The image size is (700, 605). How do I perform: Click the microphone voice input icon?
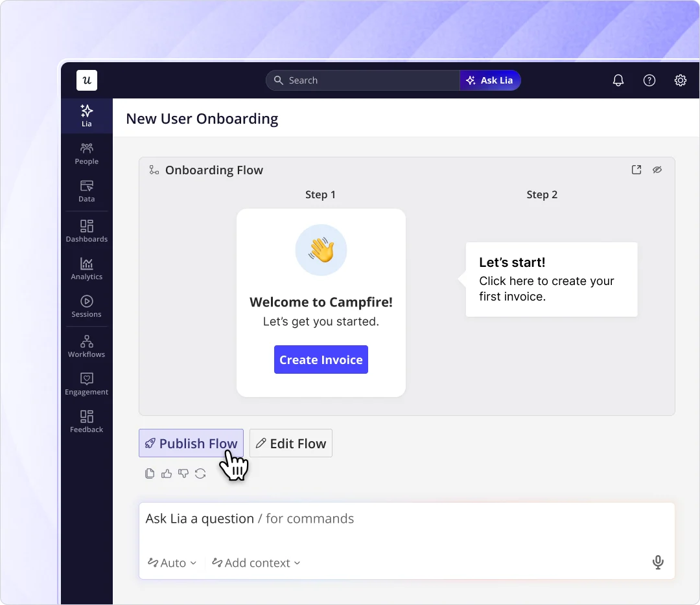pos(658,562)
